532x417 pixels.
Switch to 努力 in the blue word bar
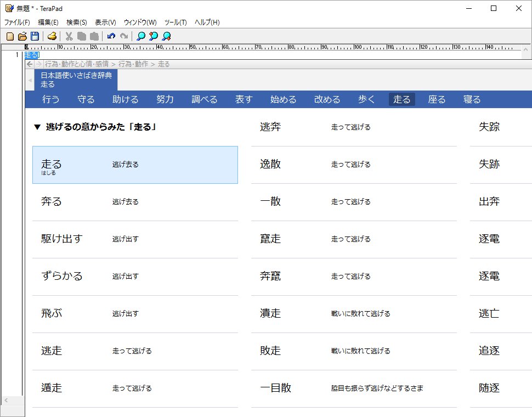tap(165, 99)
